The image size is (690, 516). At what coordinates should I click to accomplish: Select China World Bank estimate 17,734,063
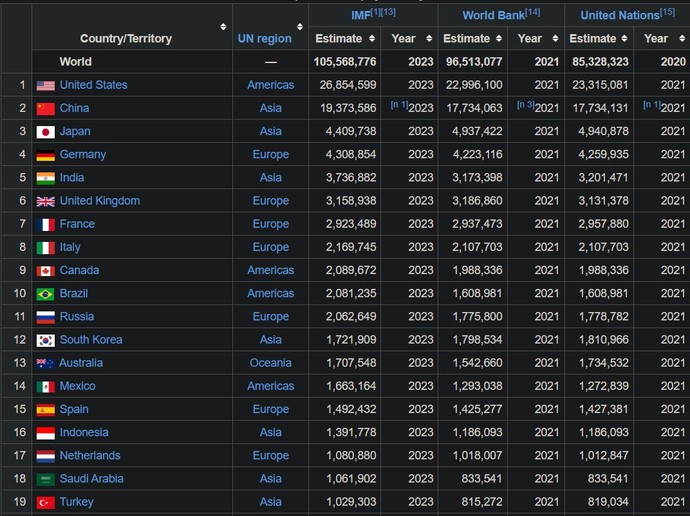click(474, 108)
